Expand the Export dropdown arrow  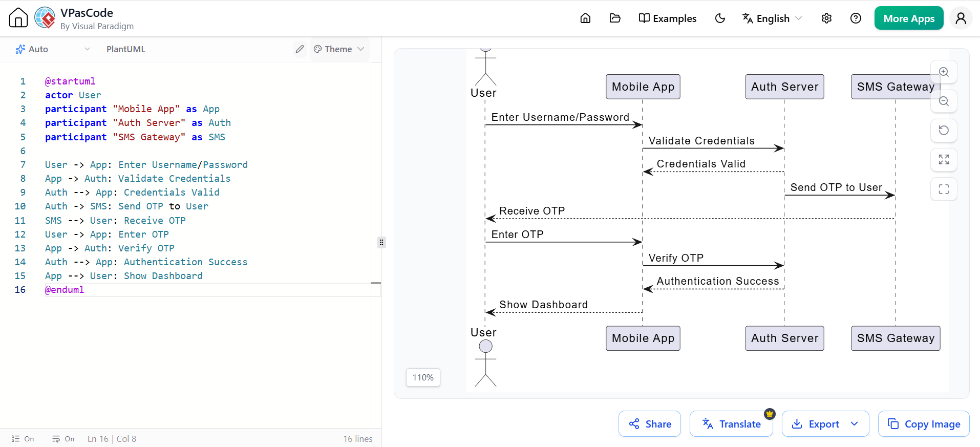855,424
